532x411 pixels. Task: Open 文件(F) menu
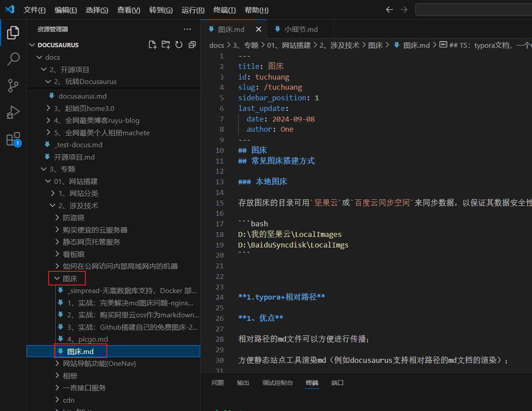pyautogui.click(x=34, y=10)
